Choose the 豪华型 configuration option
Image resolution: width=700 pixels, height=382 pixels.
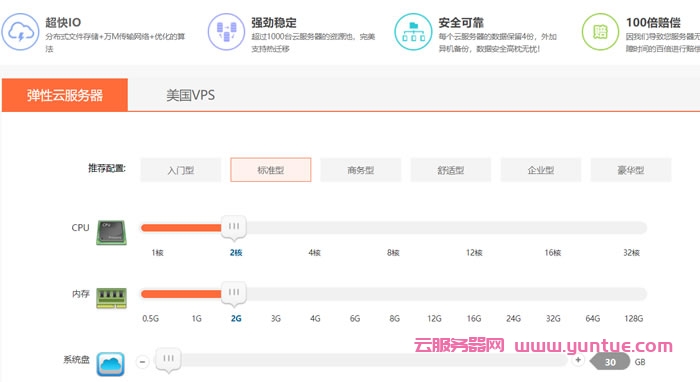pyautogui.click(x=631, y=170)
